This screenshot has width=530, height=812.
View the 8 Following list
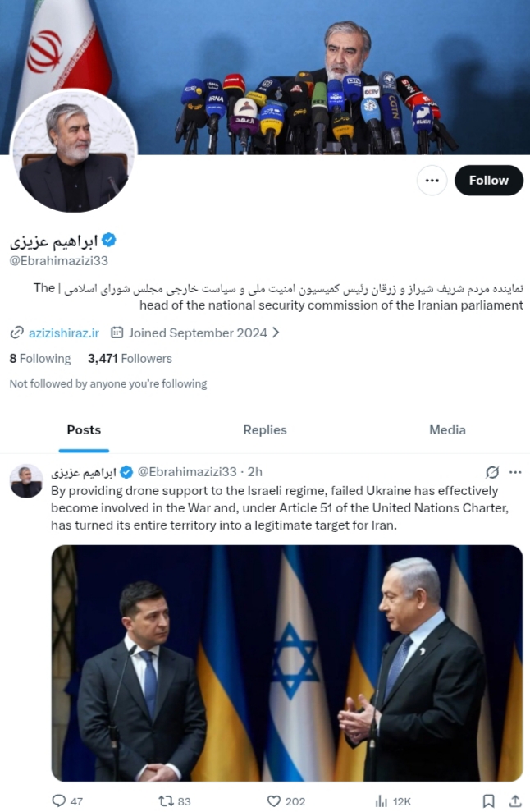click(x=40, y=358)
